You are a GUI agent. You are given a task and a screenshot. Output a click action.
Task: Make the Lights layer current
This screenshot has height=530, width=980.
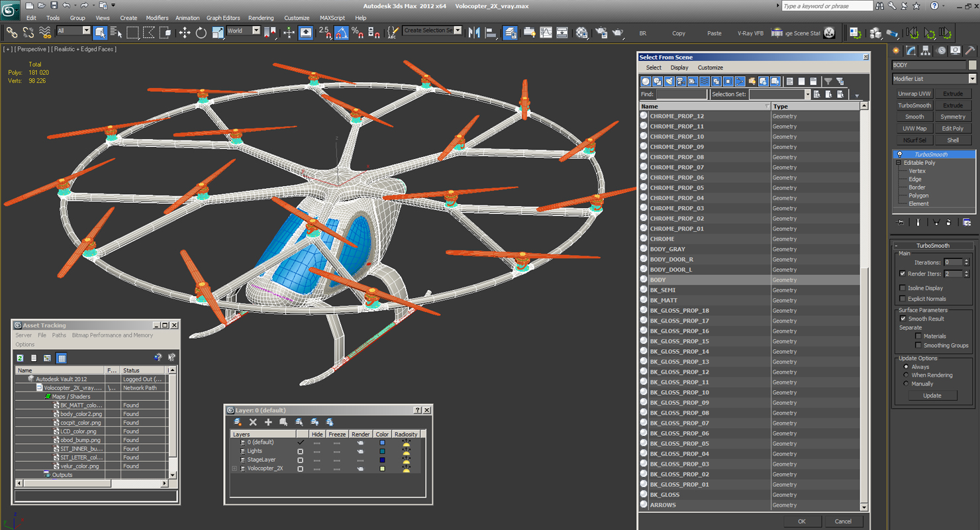tap(301, 451)
